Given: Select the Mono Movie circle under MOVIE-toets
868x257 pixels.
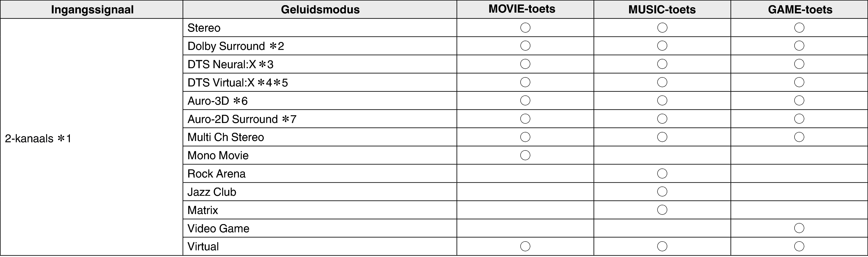Looking at the screenshot, I should (525, 155).
